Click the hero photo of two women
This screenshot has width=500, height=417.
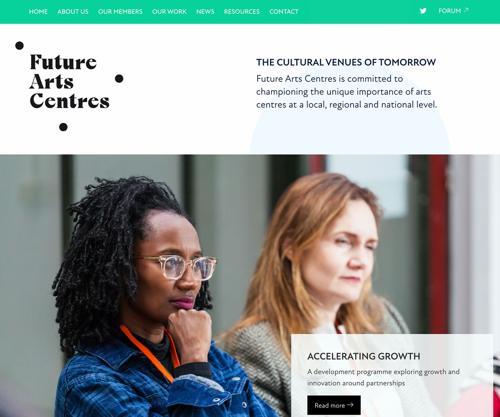pyautogui.click(x=250, y=285)
